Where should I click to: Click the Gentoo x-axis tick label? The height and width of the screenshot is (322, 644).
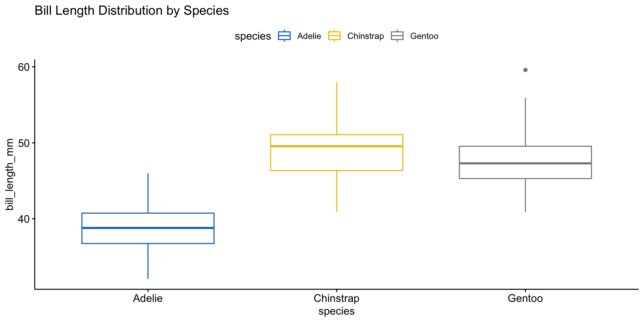click(525, 298)
